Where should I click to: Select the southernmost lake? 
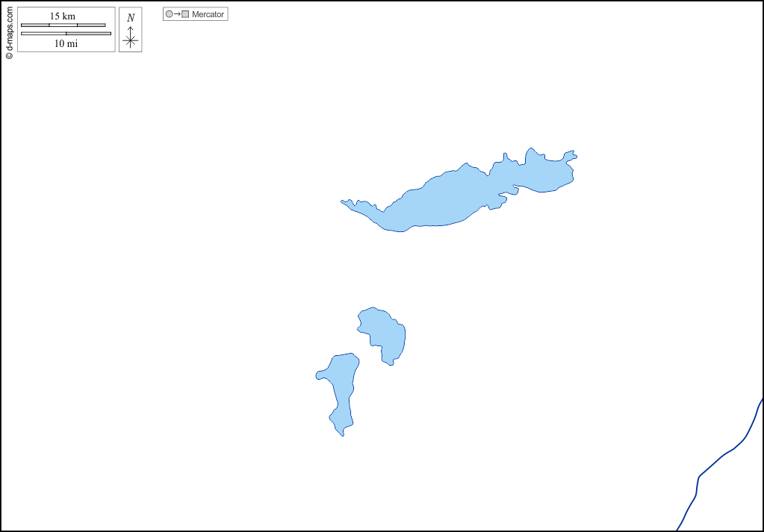pyautogui.click(x=341, y=384)
